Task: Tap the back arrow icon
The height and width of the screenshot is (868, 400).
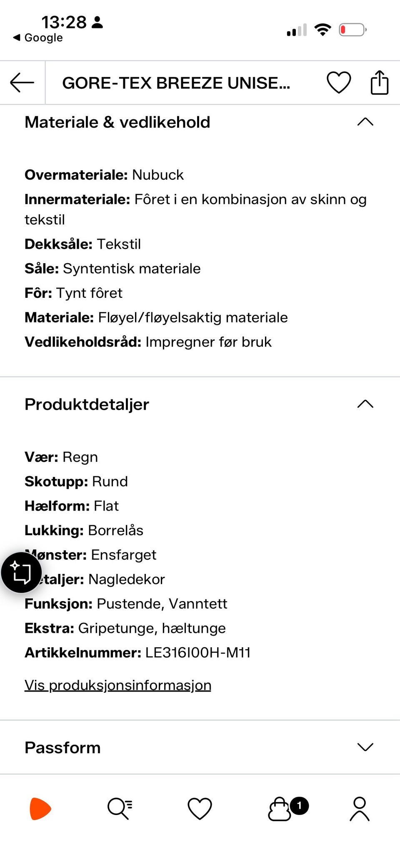Action: click(x=22, y=83)
